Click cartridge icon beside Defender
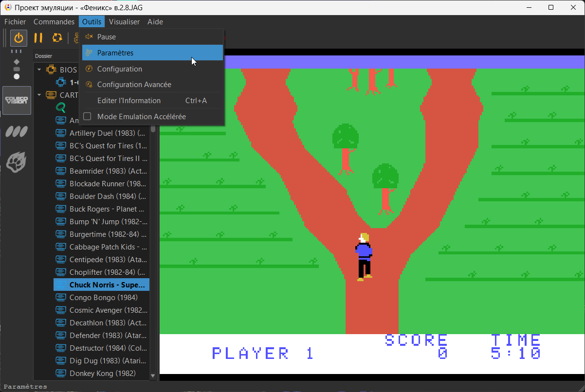Viewport: 585px width, 392px height. 61,335
